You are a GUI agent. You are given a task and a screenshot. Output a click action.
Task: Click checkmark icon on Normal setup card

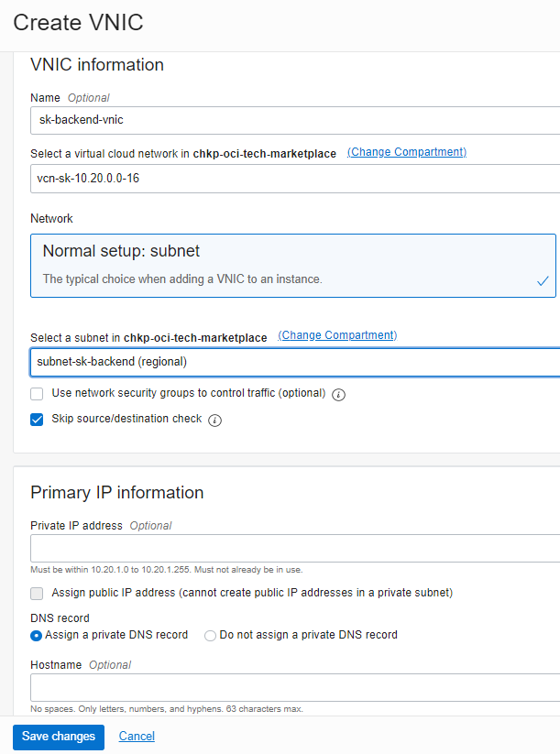(543, 281)
